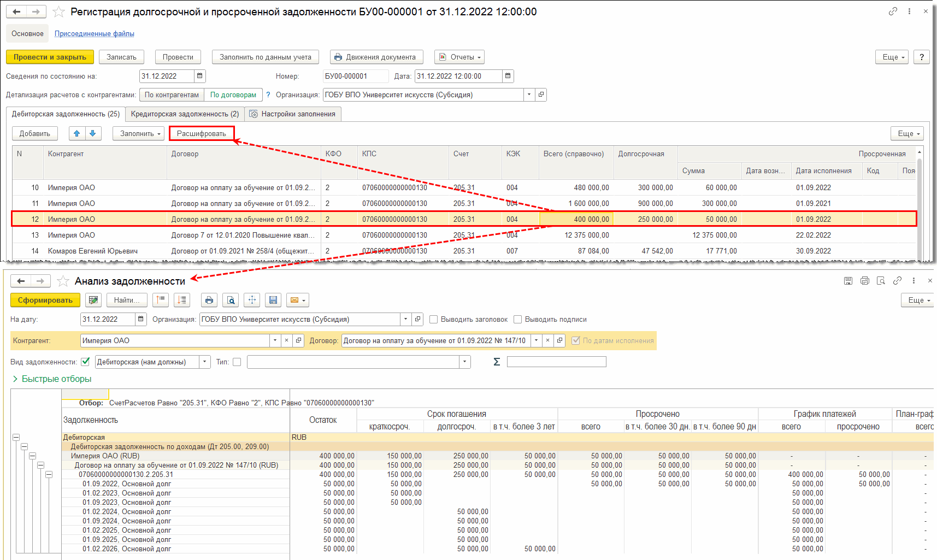
Task: Click Заполнить по данным учета
Action: point(266,57)
